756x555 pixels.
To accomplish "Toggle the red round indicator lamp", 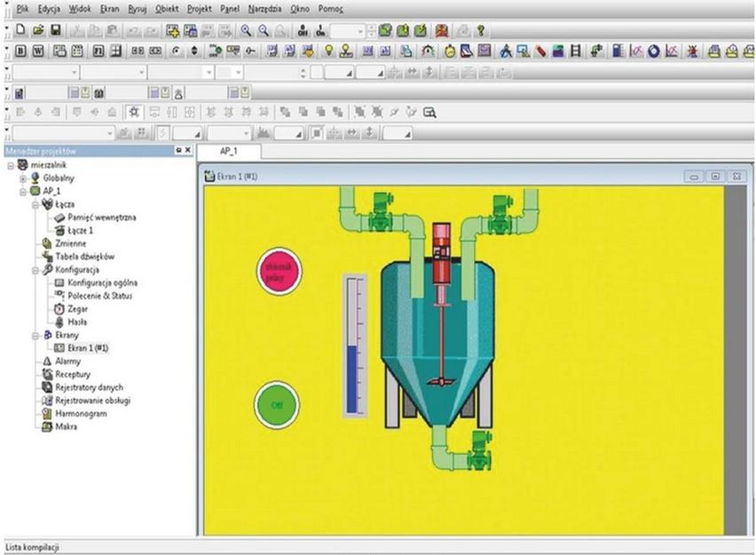I will (x=279, y=271).
